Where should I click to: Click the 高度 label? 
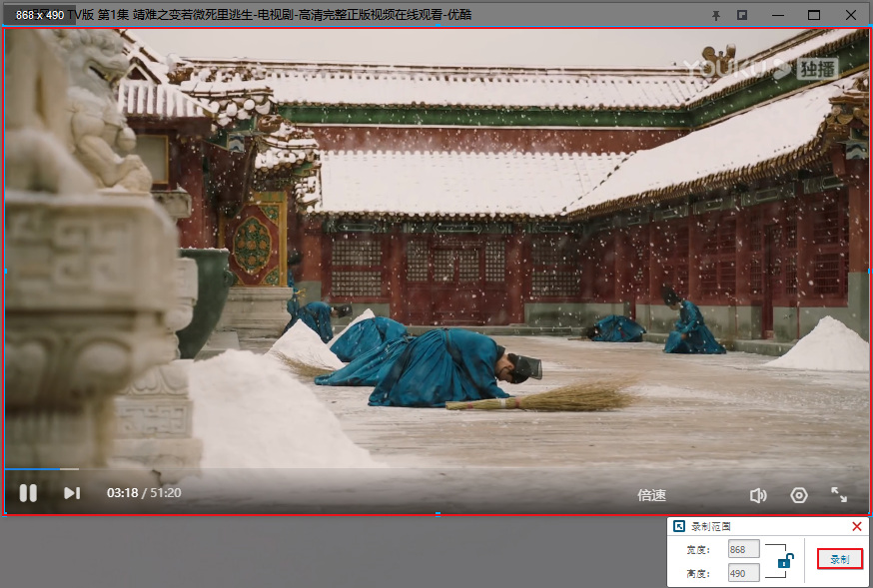pyautogui.click(x=698, y=574)
